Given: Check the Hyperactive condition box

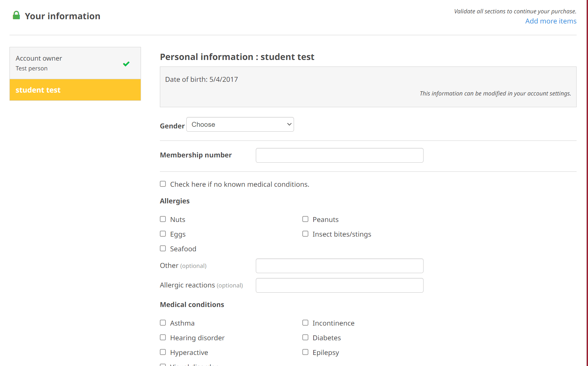Looking at the screenshot, I should pos(163,352).
